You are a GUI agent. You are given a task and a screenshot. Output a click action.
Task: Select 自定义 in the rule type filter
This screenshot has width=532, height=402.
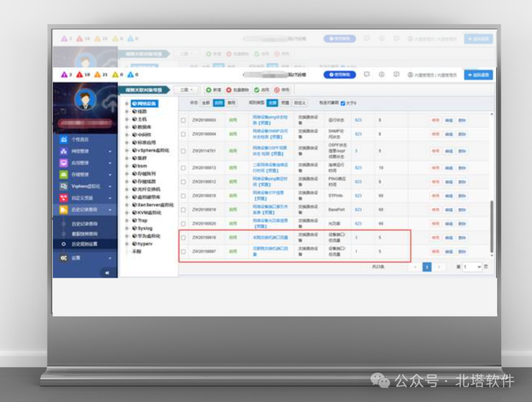pos(299,103)
